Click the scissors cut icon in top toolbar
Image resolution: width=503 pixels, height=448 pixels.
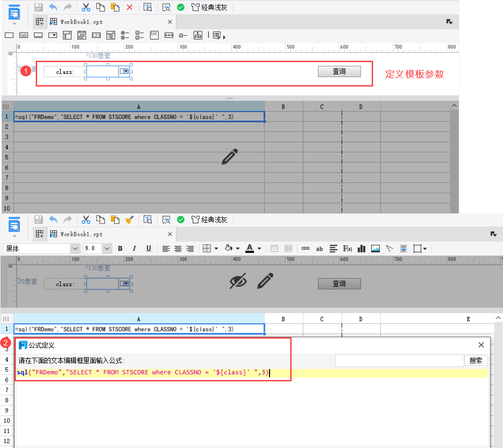[86, 7]
